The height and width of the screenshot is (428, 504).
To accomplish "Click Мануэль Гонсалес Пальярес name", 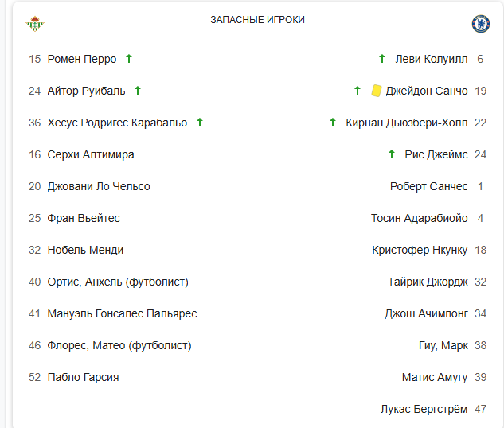I will tap(122, 313).
